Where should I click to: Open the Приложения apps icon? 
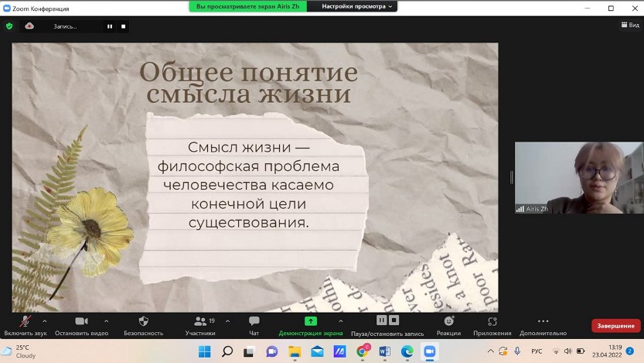point(492,321)
